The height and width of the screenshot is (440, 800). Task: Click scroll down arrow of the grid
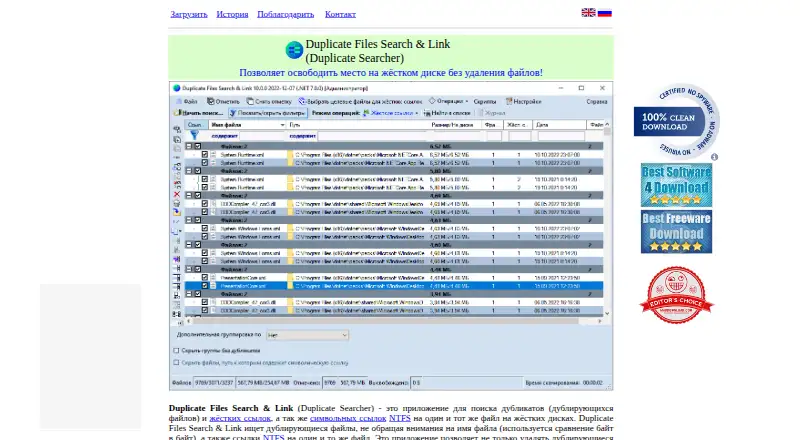click(x=607, y=313)
